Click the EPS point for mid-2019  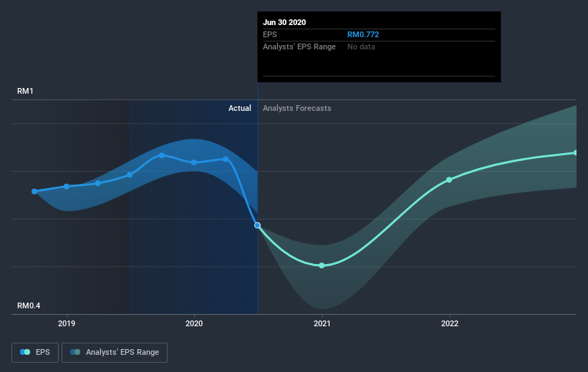130,175
